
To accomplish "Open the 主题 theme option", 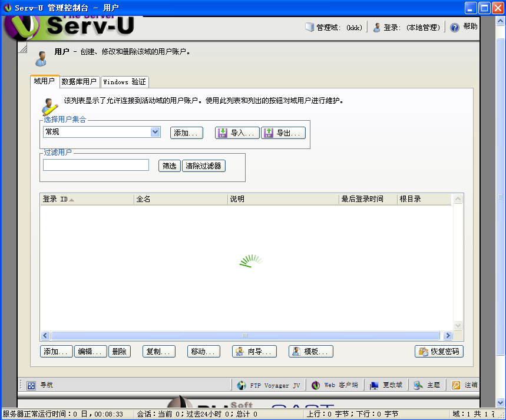I will 426,385.
